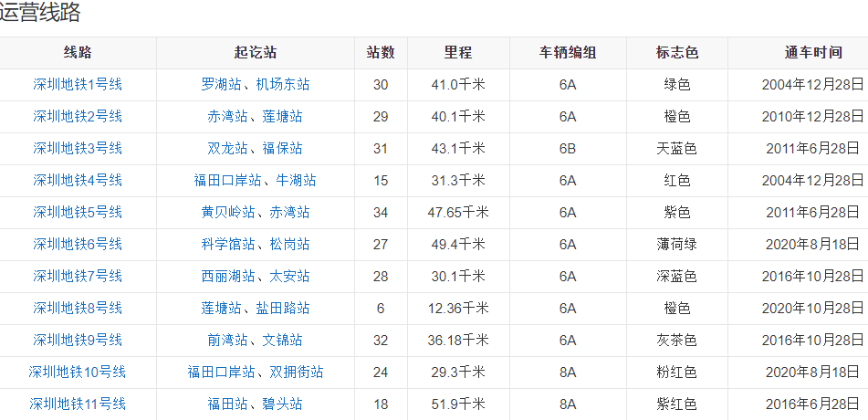The image size is (868, 420).
Task: Click the 前湾站 station link
Action: point(227,341)
